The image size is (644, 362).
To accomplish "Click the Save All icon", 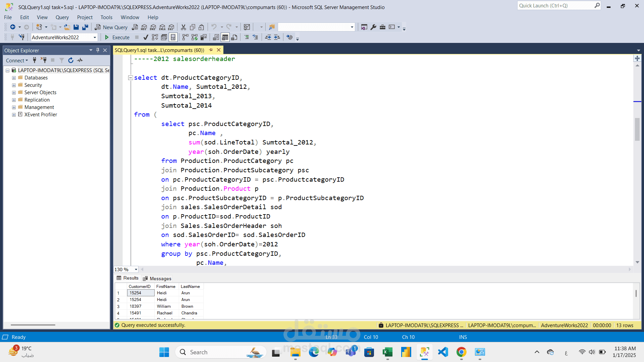I will pyautogui.click(x=85, y=27).
